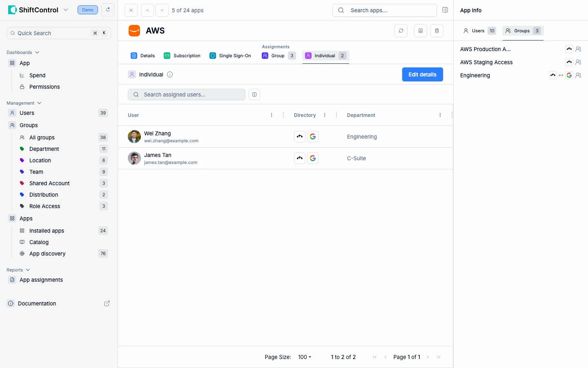Click the AWS directory icon on James Tan's row

[x=299, y=158]
